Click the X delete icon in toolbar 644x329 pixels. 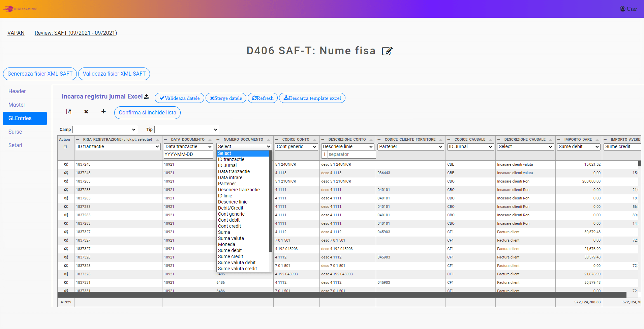pos(86,112)
